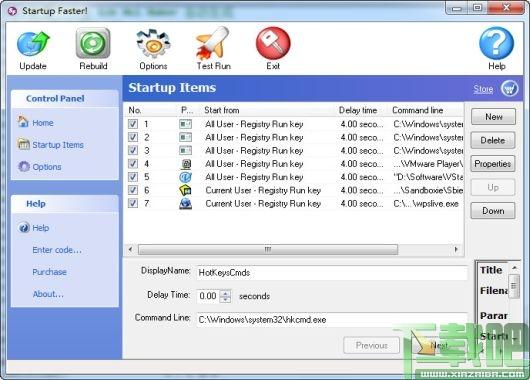Sort by the Start from column header
This screenshot has height=380, width=530.
(222, 110)
